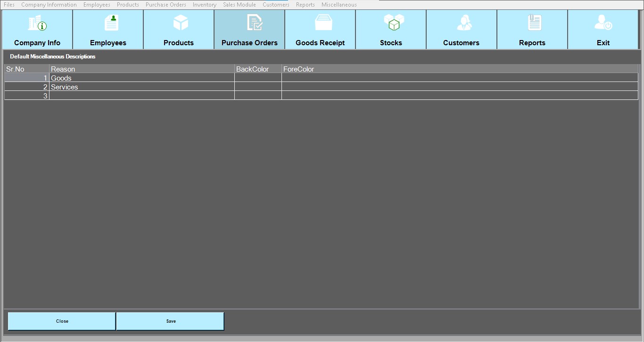Screen dimensions: 644x342
Task: Open Customers using its people icon
Action: [x=464, y=23]
